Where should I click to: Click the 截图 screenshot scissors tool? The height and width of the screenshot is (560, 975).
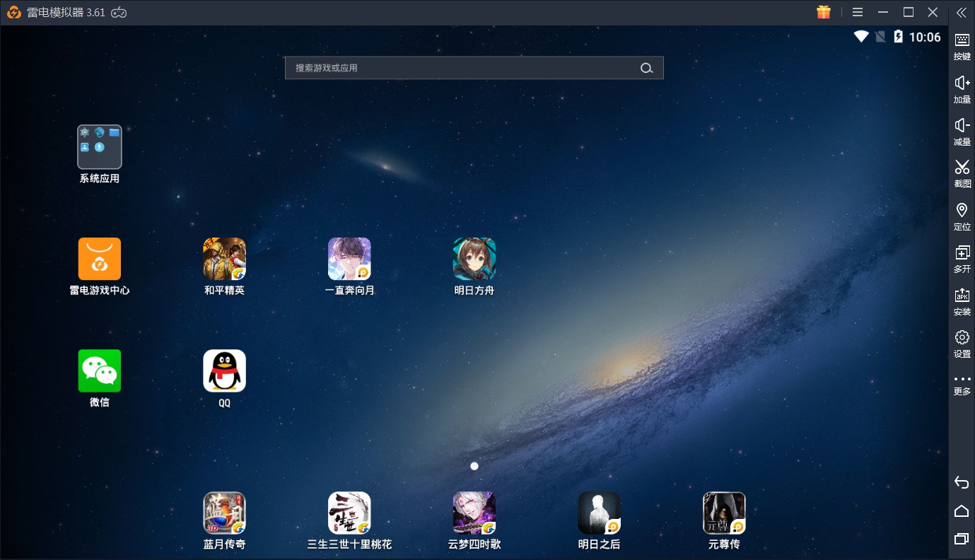[x=962, y=173]
